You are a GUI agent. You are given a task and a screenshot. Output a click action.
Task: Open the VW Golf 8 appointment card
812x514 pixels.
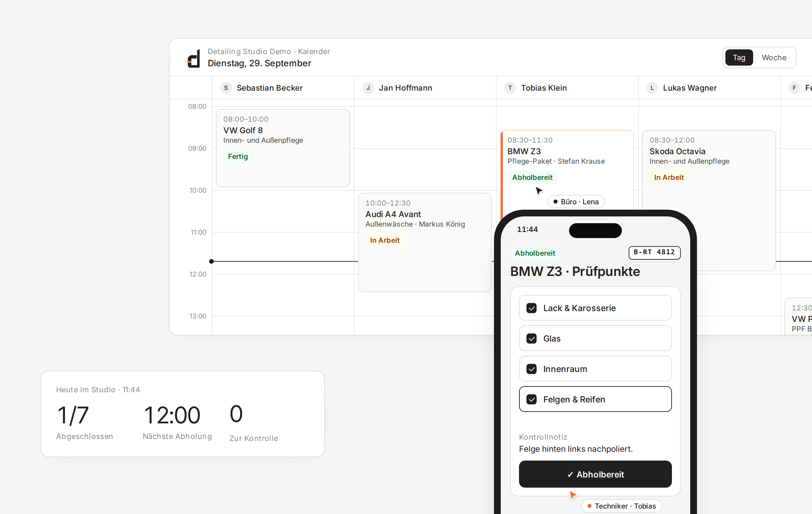pos(283,148)
